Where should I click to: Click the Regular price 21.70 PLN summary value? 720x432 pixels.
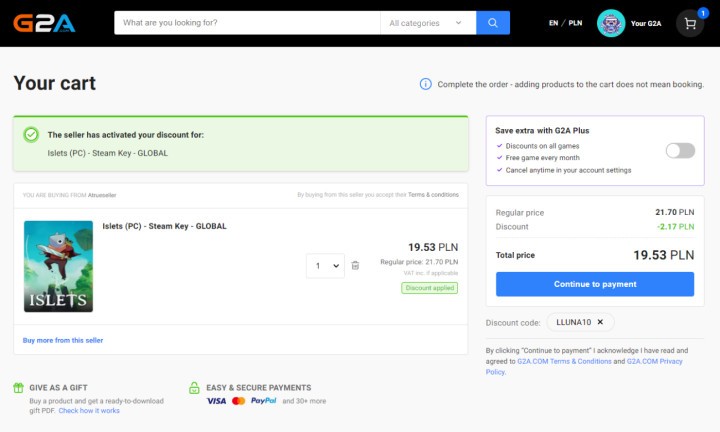click(675, 212)
